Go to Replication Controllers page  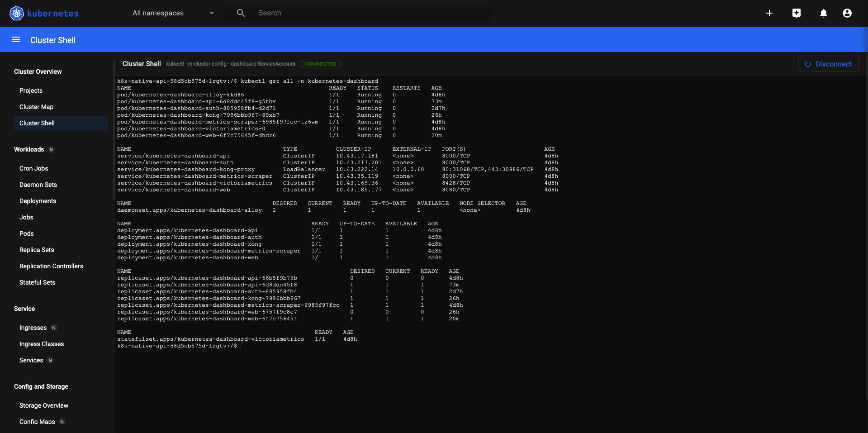51,266
